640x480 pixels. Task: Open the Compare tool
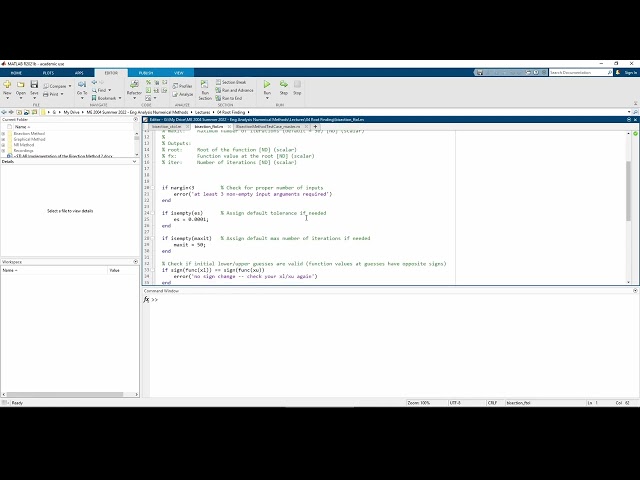click(55, 86)
